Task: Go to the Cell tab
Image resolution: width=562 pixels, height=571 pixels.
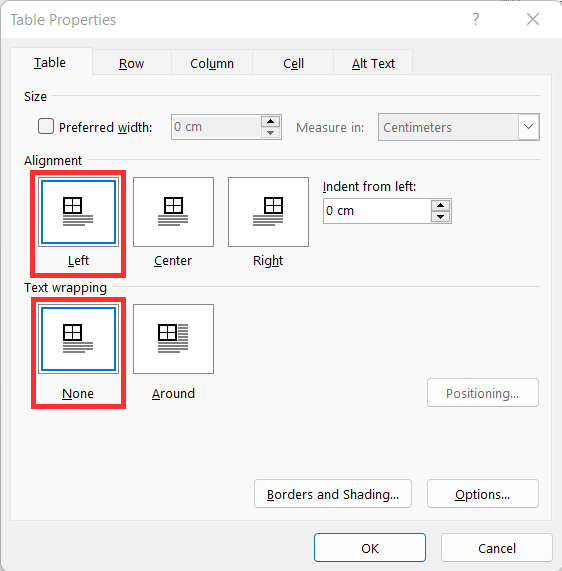Action: 293,63
